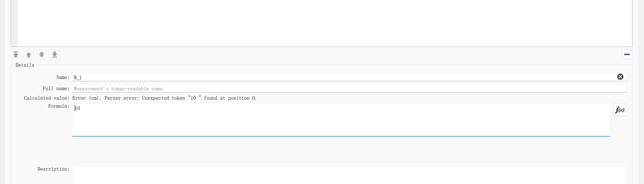Click the "Full name:" label
Viewport: 644px width, 184px height.
(56, 89)
